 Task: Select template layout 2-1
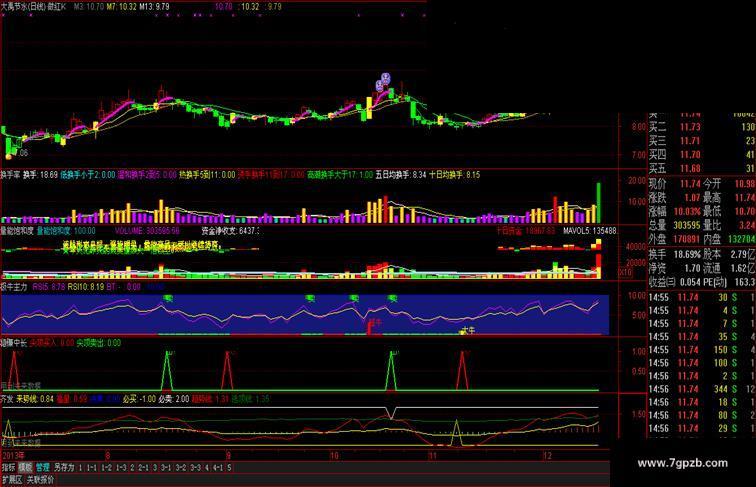click(x=143, y=468)
